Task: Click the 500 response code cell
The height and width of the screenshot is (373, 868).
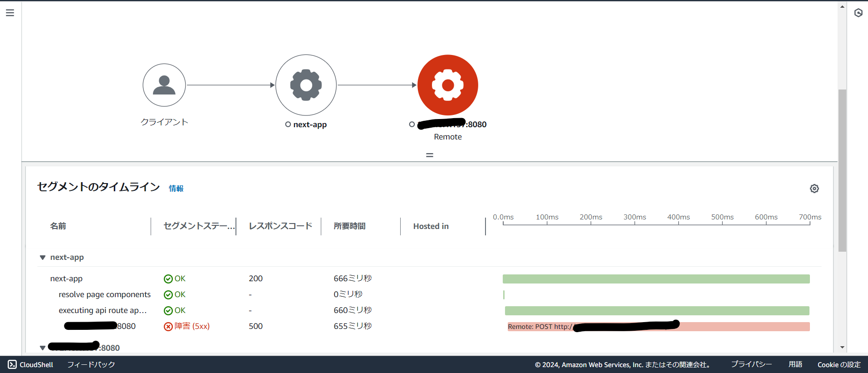Action: [255, 326]
